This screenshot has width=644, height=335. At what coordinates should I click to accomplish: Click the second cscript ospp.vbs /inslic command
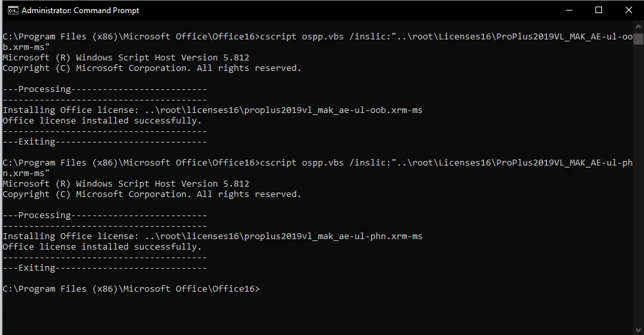[318, 167]
